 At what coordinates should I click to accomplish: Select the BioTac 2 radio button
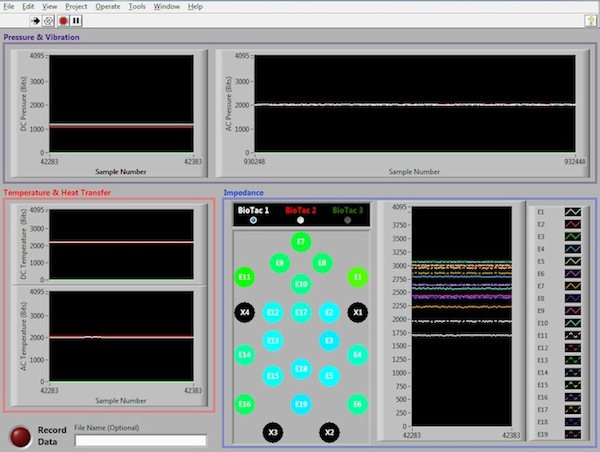point(300,220)
